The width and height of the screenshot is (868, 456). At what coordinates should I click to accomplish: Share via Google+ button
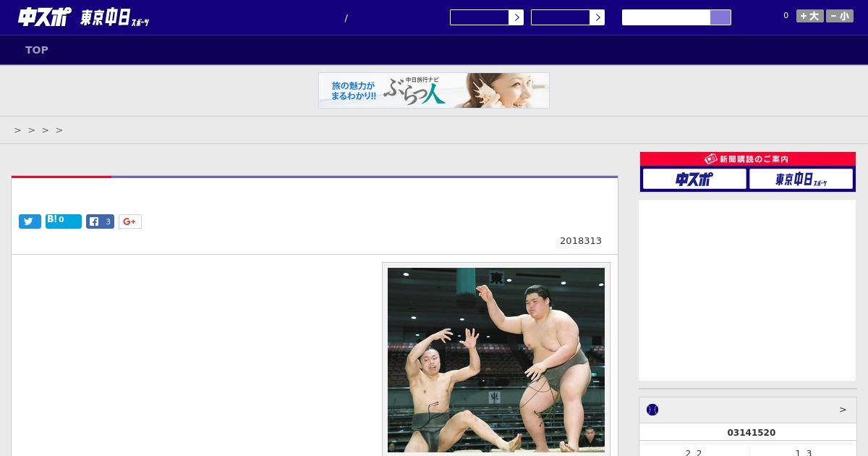[130, 221]
